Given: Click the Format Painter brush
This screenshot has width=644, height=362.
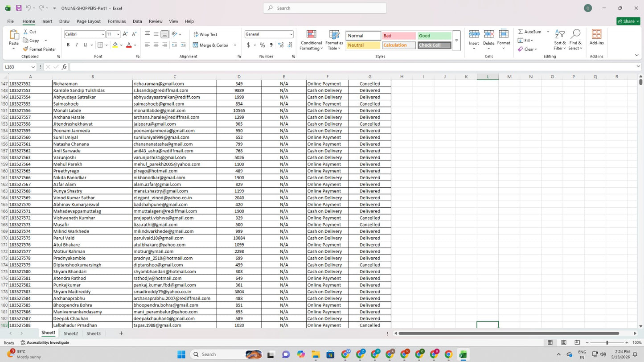Looking at the screenshot, I should [26, 49].
